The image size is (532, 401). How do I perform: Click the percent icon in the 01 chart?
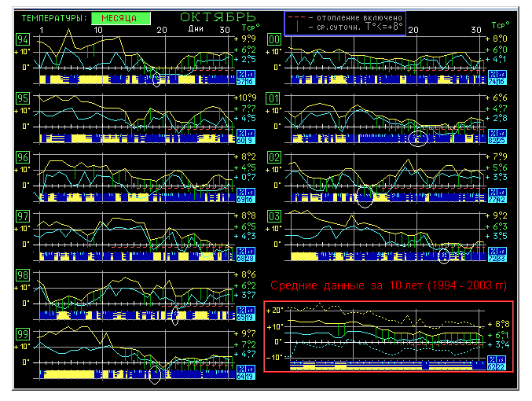click(493, 133)
